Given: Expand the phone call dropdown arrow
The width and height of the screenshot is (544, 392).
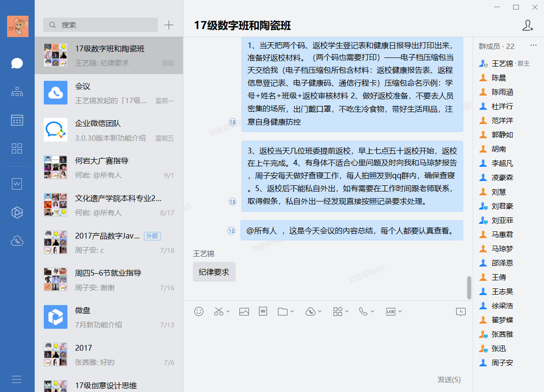Looking at the screenshot, I should [x=372, y=312].
